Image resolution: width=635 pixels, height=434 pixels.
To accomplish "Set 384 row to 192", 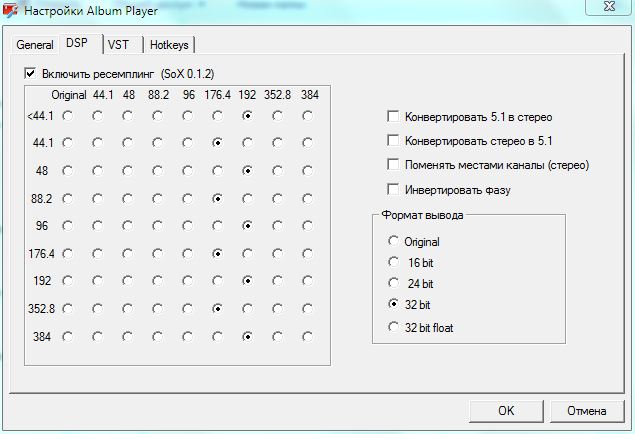I will coord(247,336).
